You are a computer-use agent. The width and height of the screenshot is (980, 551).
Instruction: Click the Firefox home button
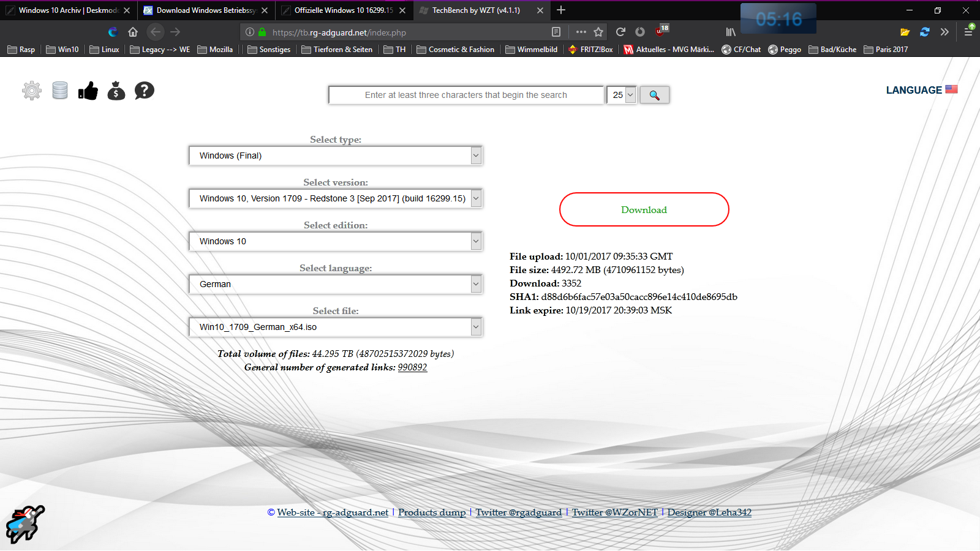coord(133,32)
